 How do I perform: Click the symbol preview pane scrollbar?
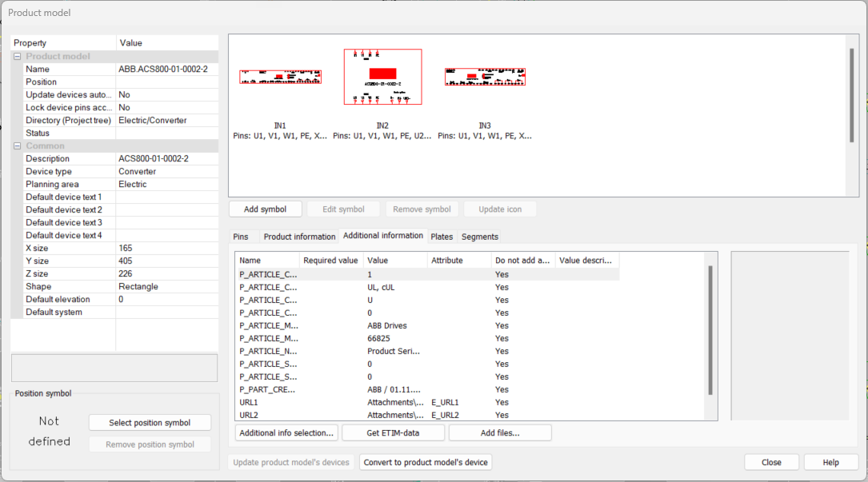851,95
